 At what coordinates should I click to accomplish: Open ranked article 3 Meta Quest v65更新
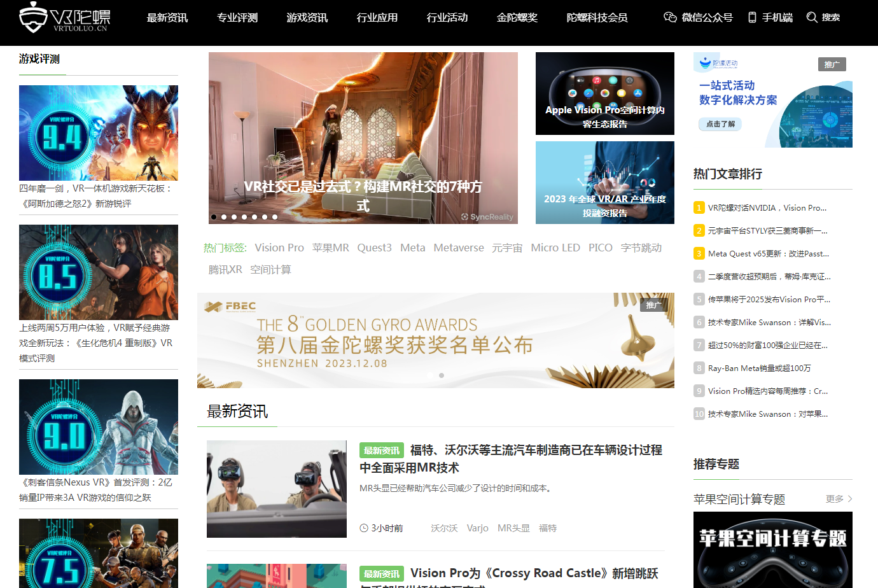coord(768,253)
